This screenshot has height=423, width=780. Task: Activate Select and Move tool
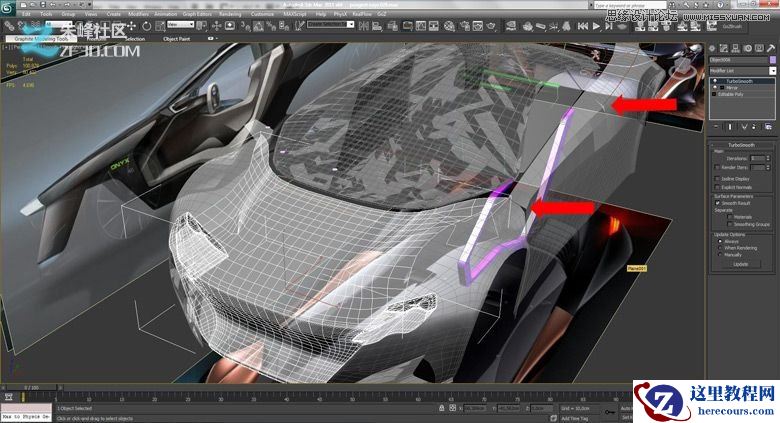[x=131, y=26]
